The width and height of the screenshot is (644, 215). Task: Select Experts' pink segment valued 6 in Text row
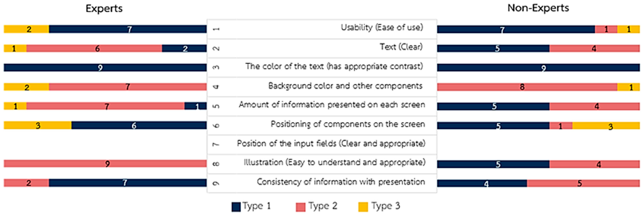coord(94,48)
